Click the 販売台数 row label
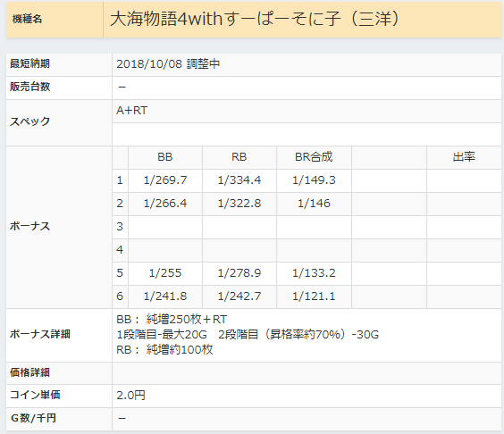Image resolution: width=504 pixels, height=434 pixels. 29,87
